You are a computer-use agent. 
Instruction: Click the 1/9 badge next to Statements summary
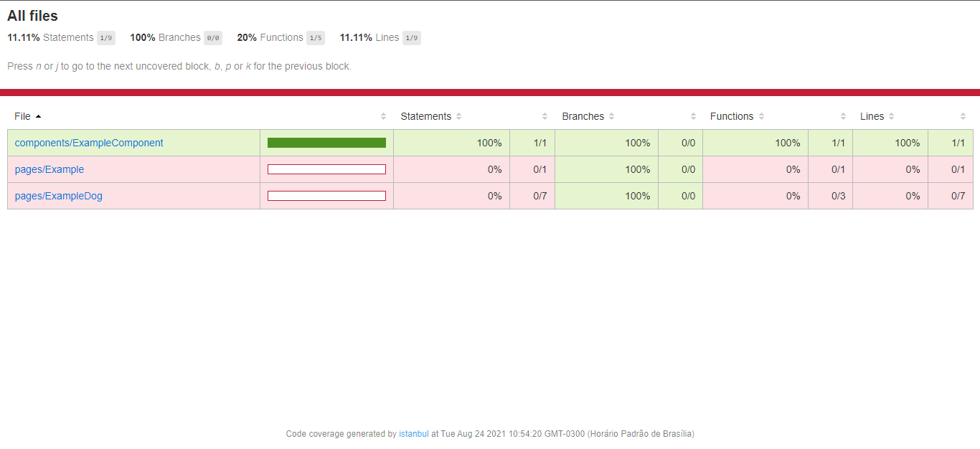108,37
